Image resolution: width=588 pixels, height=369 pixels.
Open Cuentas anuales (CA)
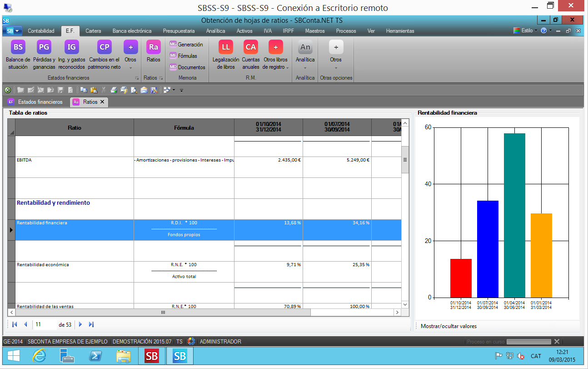(250, 47)
